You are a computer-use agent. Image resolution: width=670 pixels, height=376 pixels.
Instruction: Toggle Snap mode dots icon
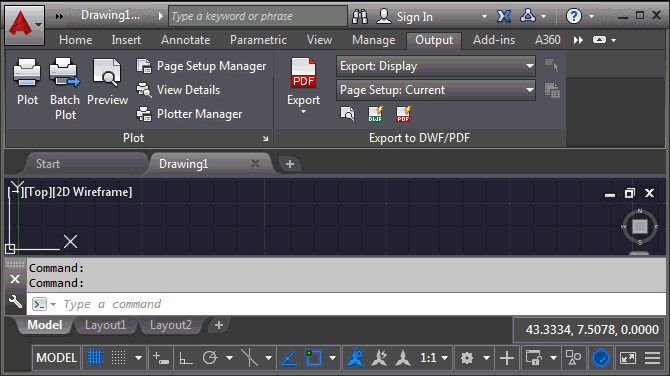118,358
